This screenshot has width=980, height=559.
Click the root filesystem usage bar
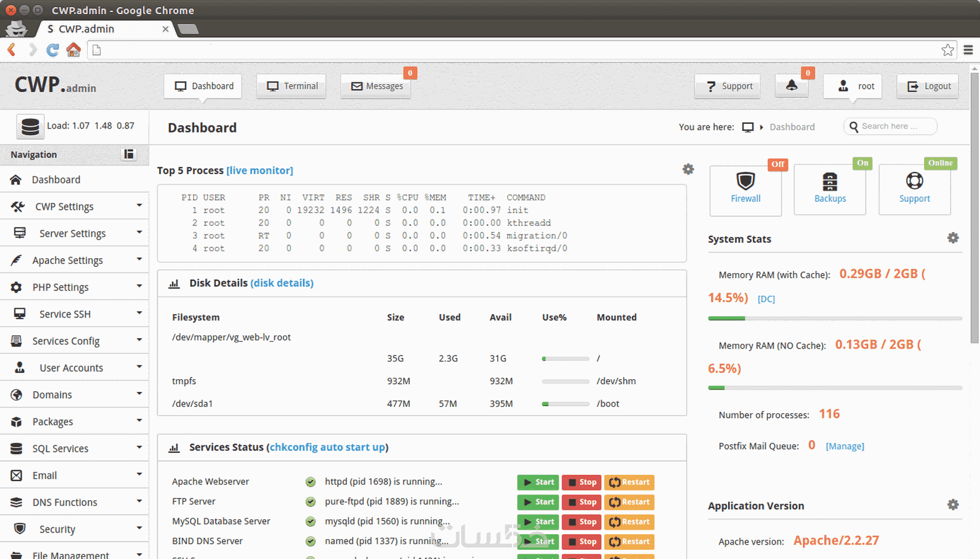click(x=566, y=358)
